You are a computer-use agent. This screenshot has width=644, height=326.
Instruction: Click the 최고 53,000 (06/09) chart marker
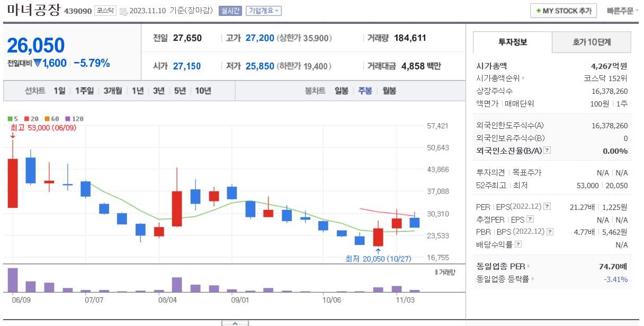click(x=43, y=128)
